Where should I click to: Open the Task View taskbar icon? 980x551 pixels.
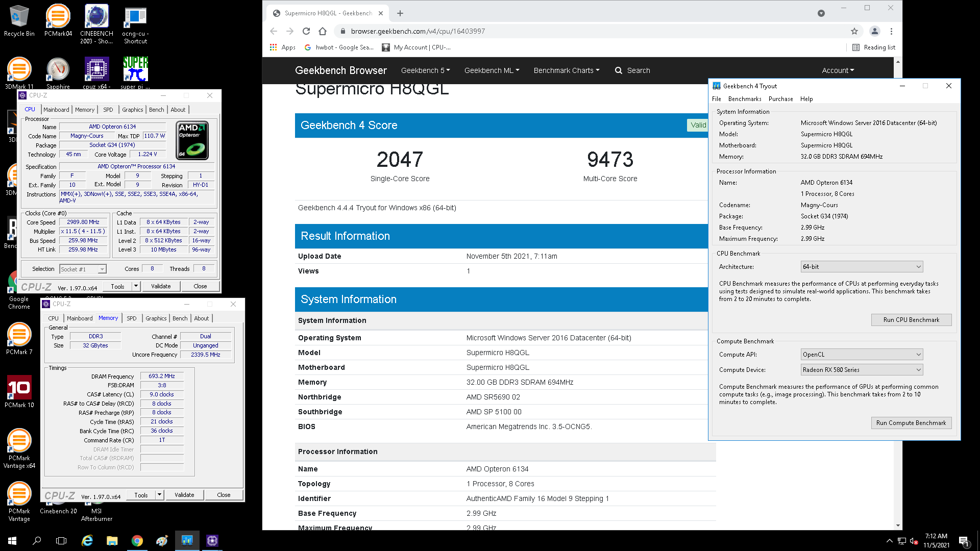[x=61, y=540]
